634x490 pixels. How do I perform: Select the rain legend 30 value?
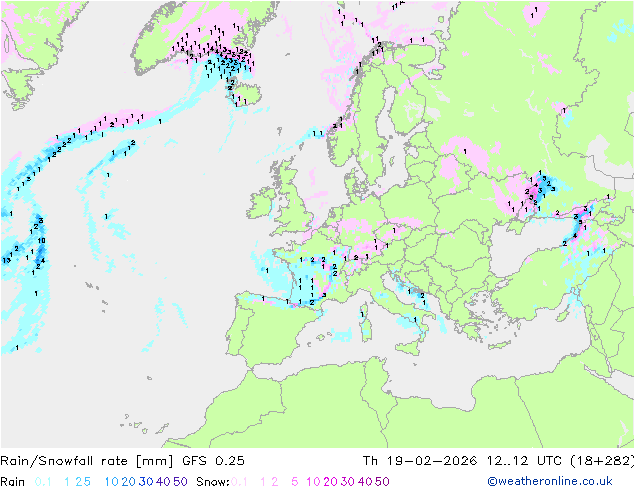click(x=146, y=482)
